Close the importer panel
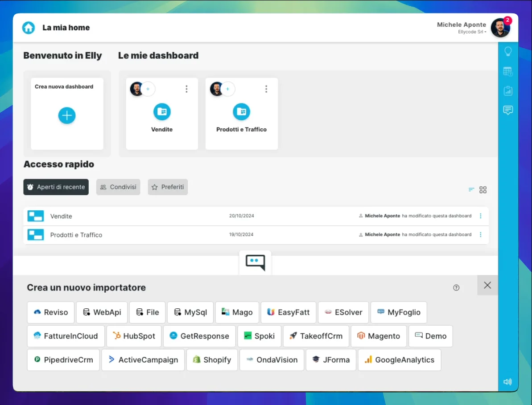Image resolution: width=532 pixels, height=405 pixels. coord(487,285)
